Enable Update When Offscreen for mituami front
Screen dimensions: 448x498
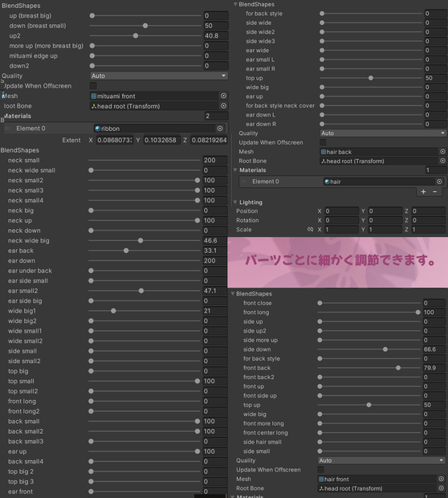[x=93, y=86]
